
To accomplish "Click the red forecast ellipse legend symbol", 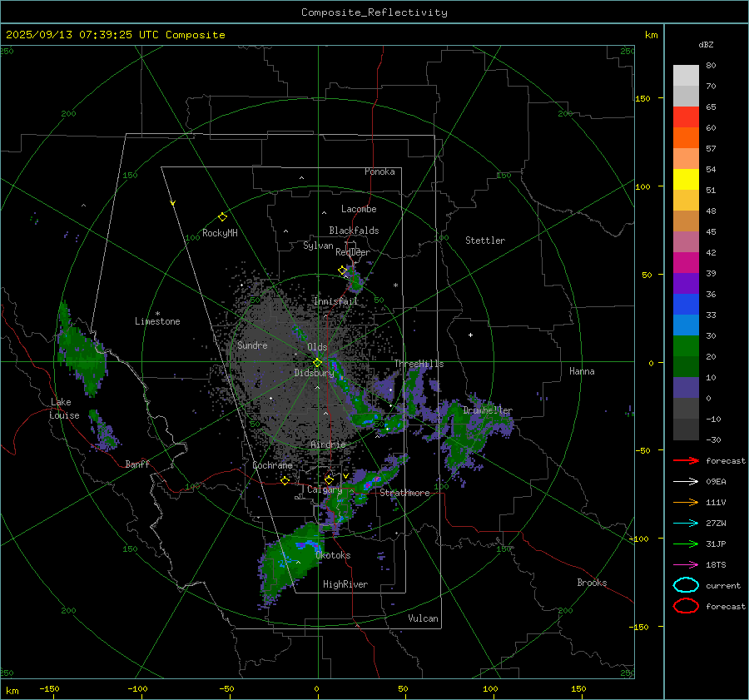I will coord(686,606).
